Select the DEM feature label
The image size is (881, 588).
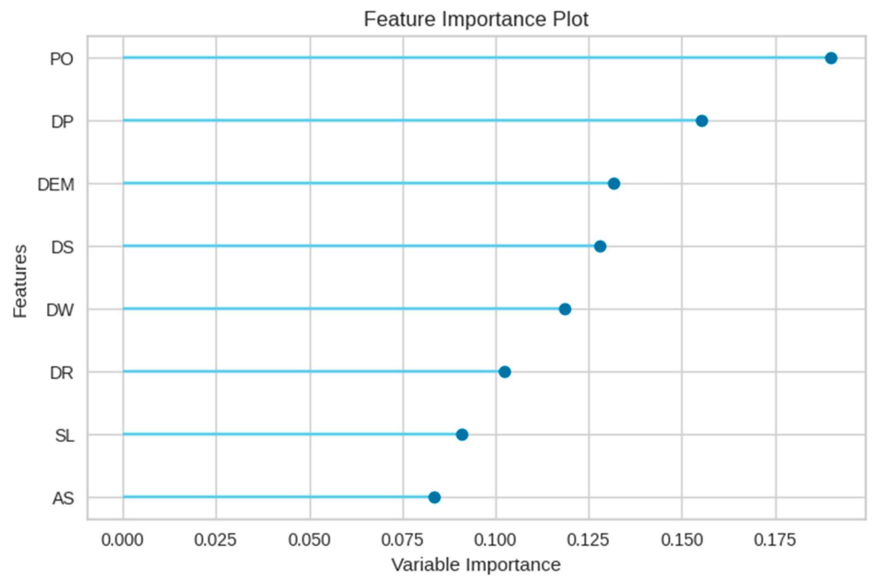(56, 185)
